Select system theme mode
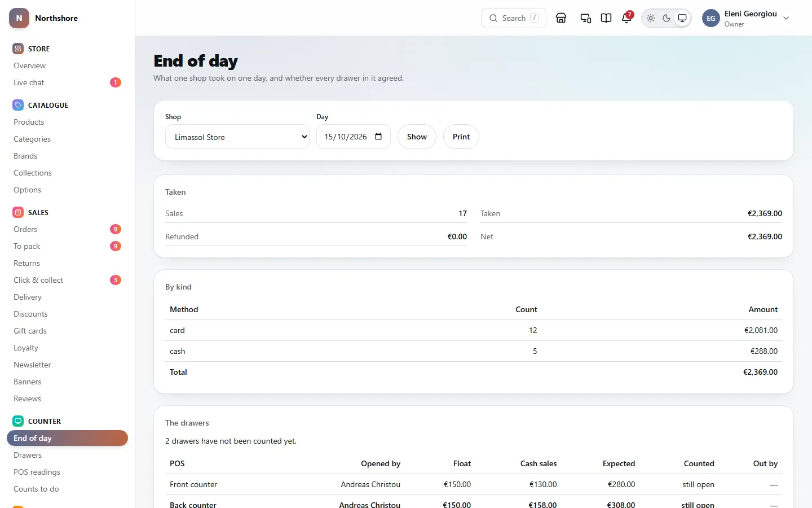 pyautogui.click(x=682, y=18)
